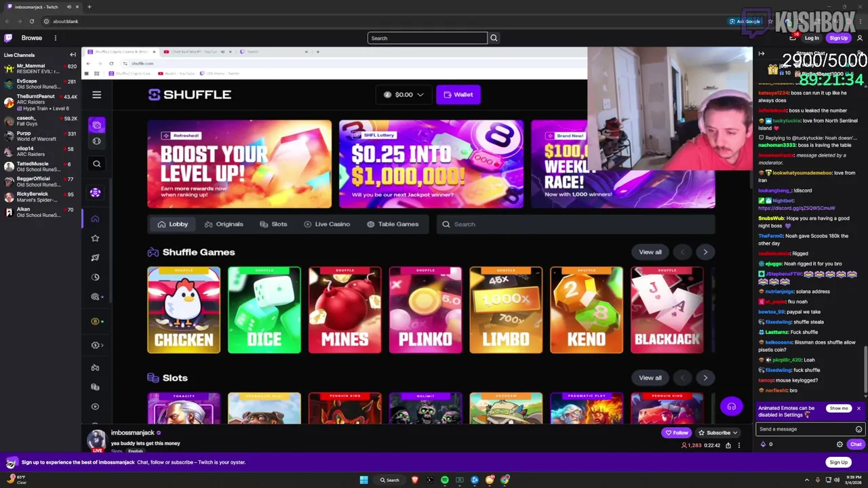Switch to the Lobby tab

pos(172,224)
